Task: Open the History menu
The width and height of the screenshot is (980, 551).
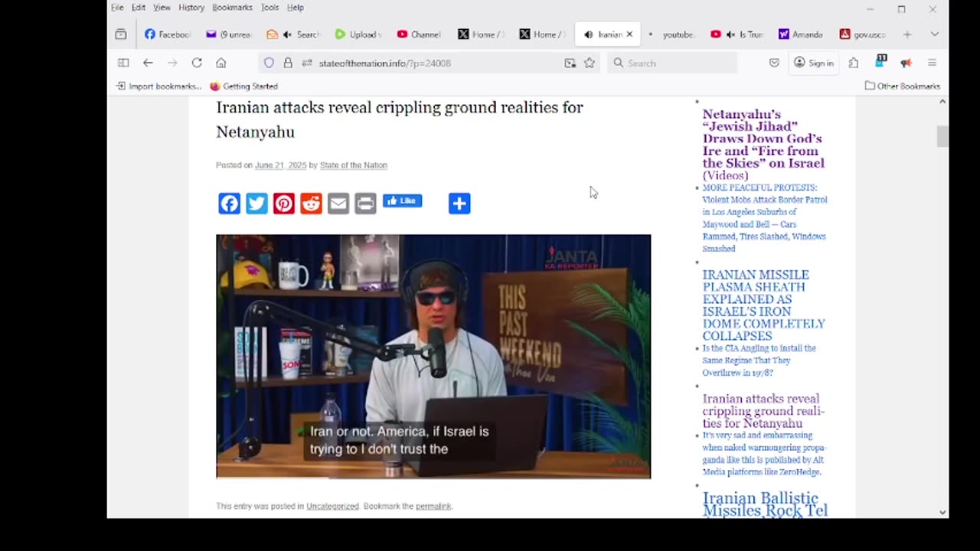Action: 191,8
